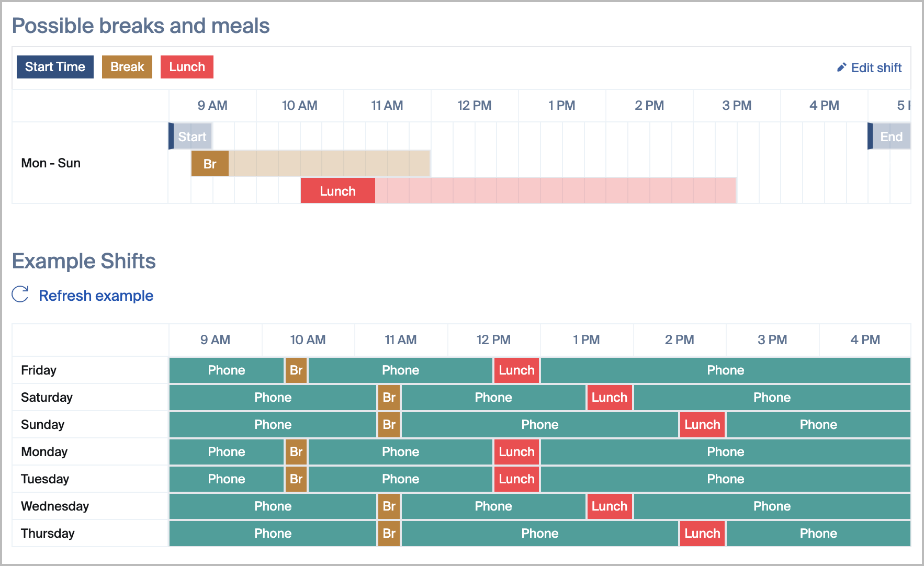Screen dimensions: 924x566
Task: Select the Break legend badge
Action: 127,67
